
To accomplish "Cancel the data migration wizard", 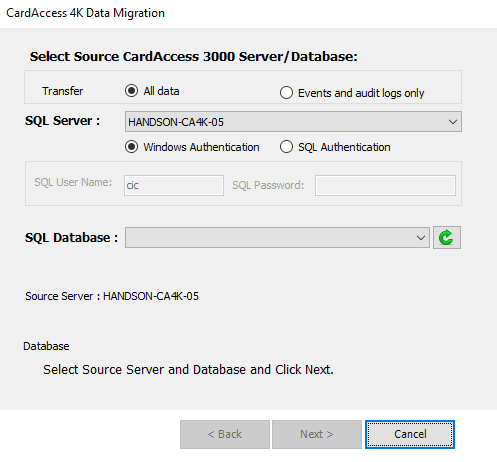I will pos(410,434).
